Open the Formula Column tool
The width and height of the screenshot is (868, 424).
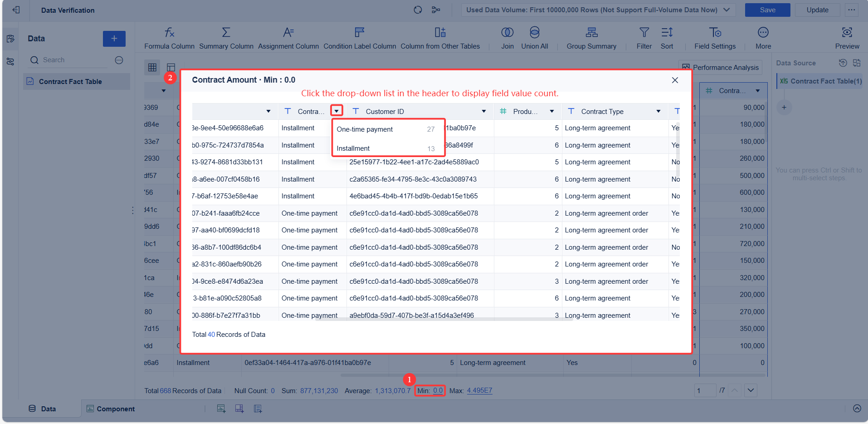tap(169, 38)
